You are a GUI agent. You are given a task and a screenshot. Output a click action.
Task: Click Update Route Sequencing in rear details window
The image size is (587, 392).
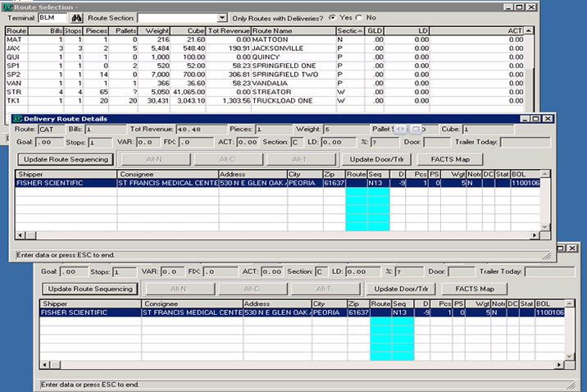pos(90,289)
